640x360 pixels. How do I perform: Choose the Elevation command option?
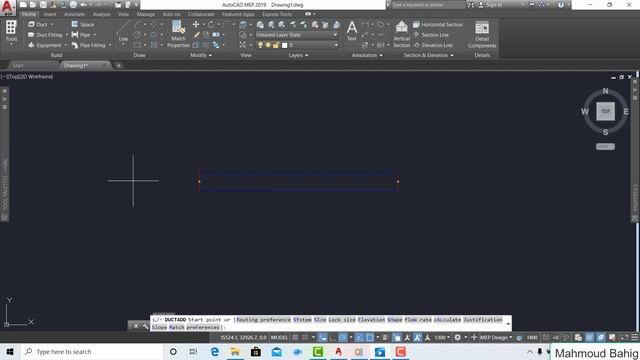(x=371, y=320)
